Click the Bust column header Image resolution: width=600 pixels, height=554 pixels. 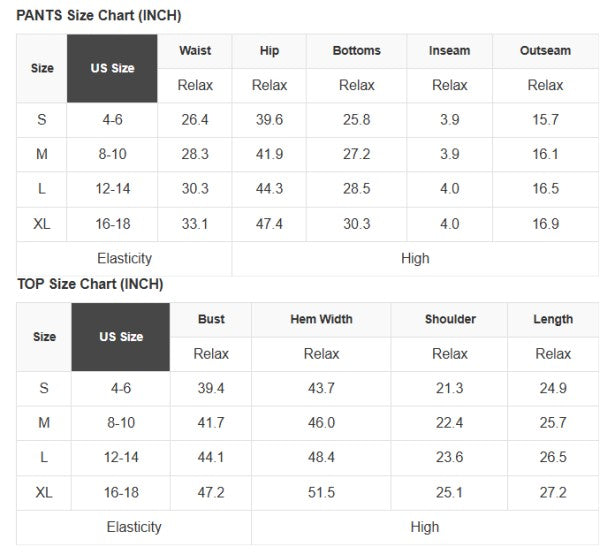click(211, 319)
